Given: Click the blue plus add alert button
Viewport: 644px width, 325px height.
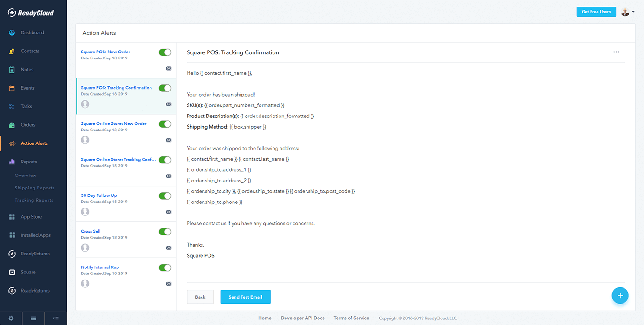Looking at the screenshot, I should (620, 296).
